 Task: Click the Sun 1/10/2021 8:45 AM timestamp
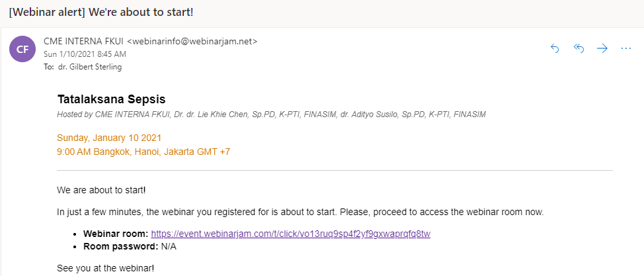(x=85, y=54)
